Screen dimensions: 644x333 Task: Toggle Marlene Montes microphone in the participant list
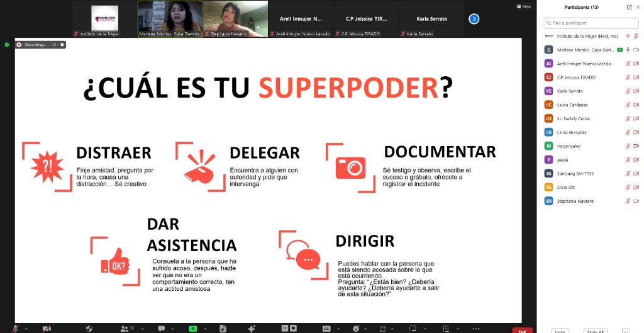coord(628,50)
